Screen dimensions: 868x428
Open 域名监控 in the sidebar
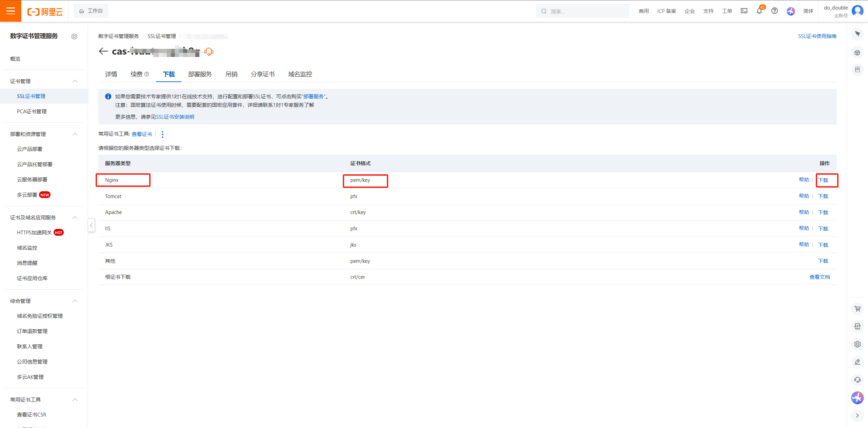point(27,248)
